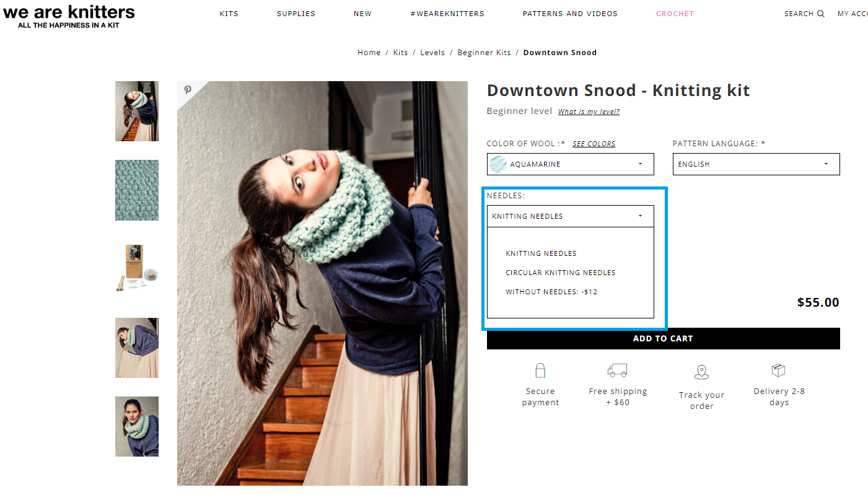868x495 pixels.
Task: Click the We Are Knitters logo
Action: pos(68,16)
